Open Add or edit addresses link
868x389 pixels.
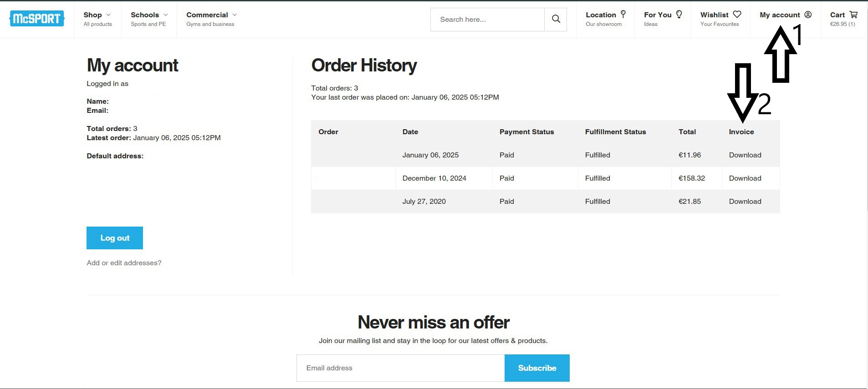click(124, 263)
